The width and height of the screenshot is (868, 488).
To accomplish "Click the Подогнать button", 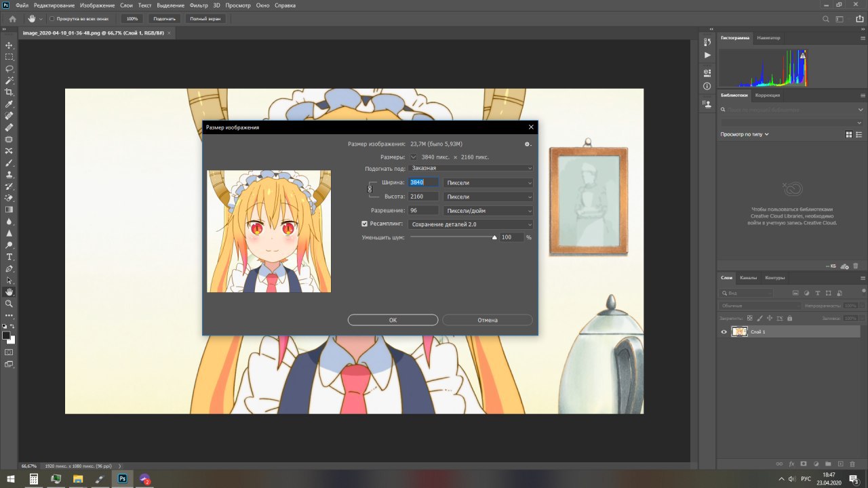I will [164, 19].
